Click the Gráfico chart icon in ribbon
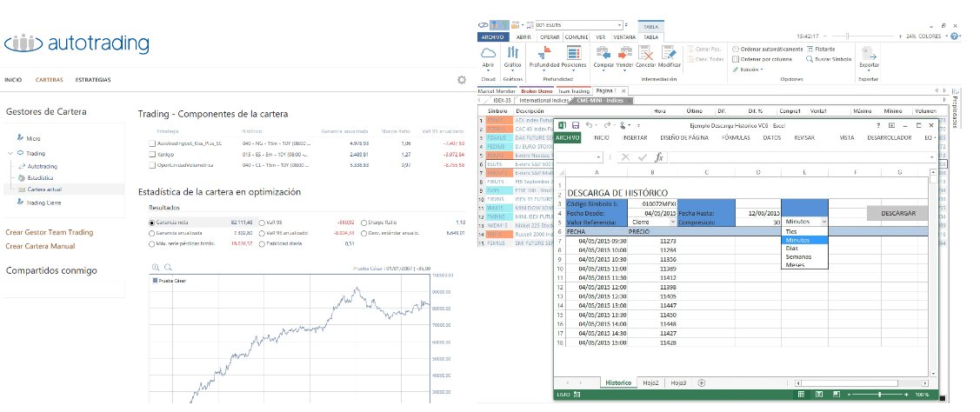The image size is (980, 412). (x=512, y=54)
